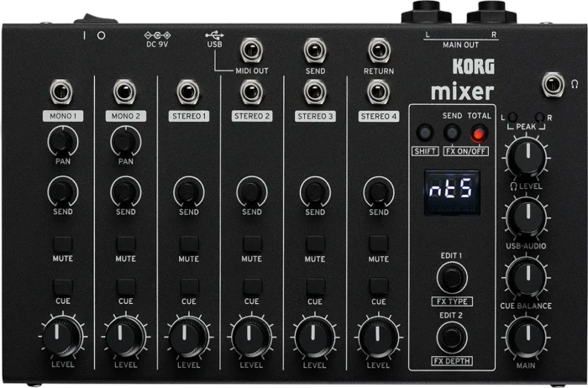Click the STEREO 2 input jack
Image resolution: width=588 pixels, height=388 pixels.
tap(251, 92)
